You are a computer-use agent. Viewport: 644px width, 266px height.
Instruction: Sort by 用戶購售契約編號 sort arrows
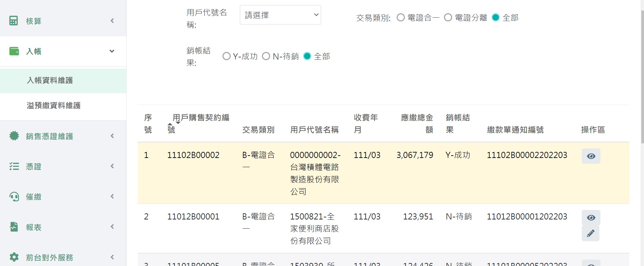tap(174, 123)
